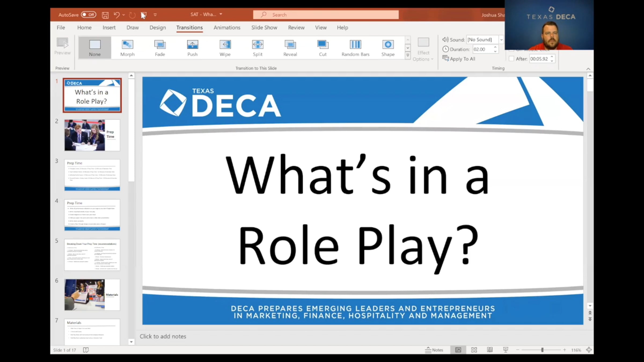Open Customize Quick Access Toolbar dropdown
This screenshot has height=362, width=644.
[x=155, y=15]
